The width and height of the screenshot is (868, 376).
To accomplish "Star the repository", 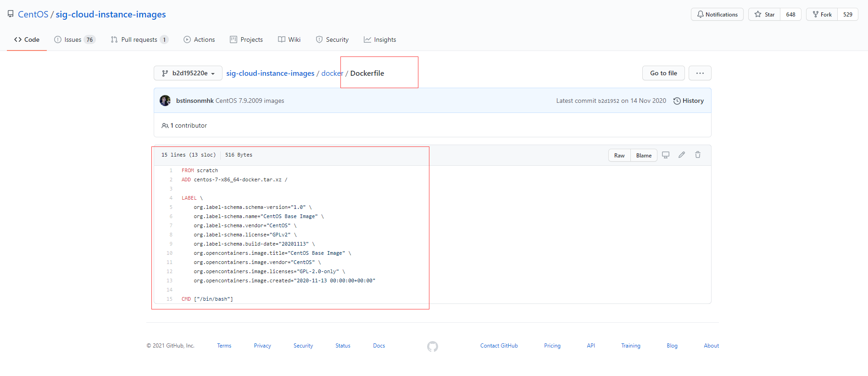I will [x=764, y=14].
